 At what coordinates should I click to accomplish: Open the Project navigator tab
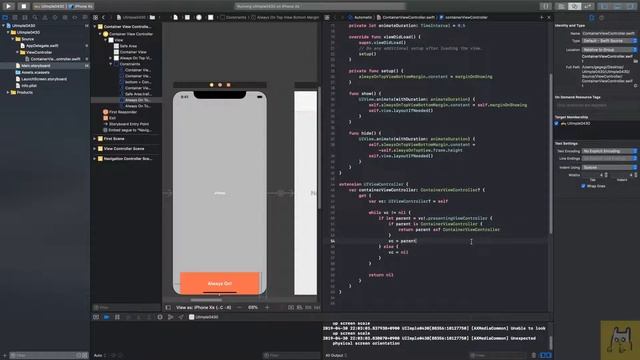tap(5, 18)
